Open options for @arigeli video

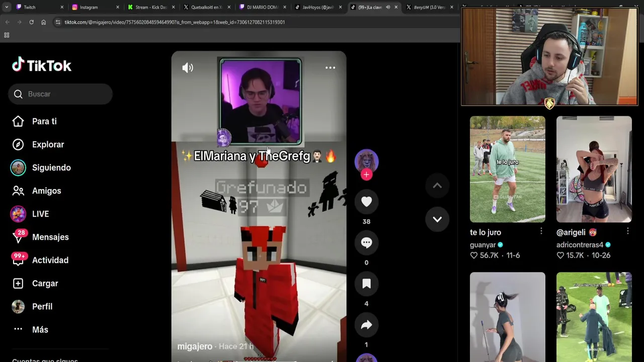[627, 231]
